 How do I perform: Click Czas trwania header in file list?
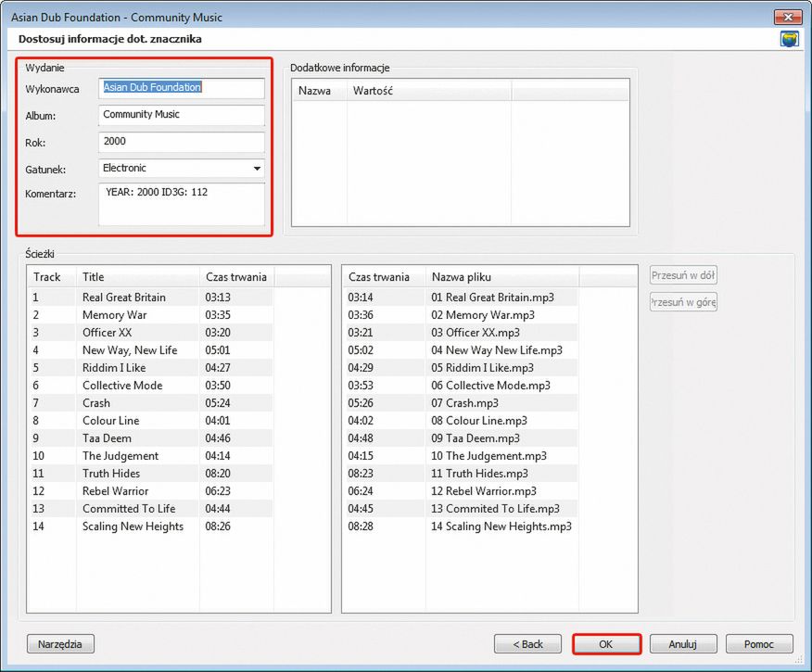tap(384, 277)
